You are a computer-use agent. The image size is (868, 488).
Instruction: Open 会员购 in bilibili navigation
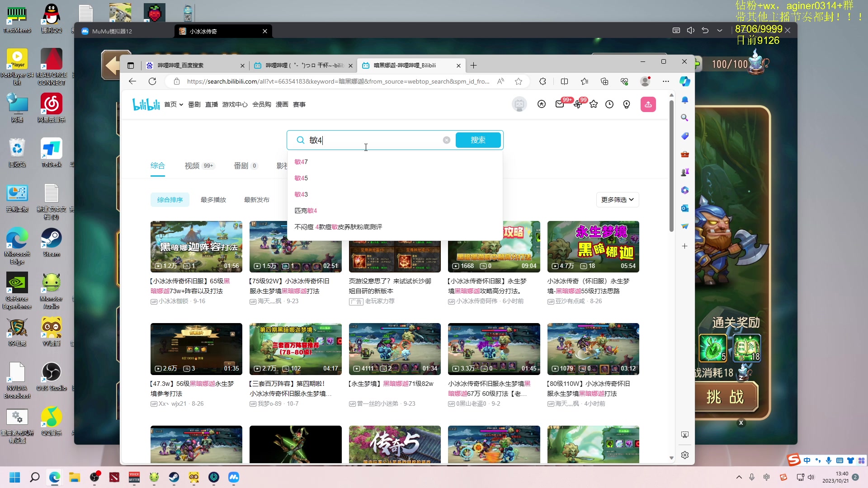(262, 104)
